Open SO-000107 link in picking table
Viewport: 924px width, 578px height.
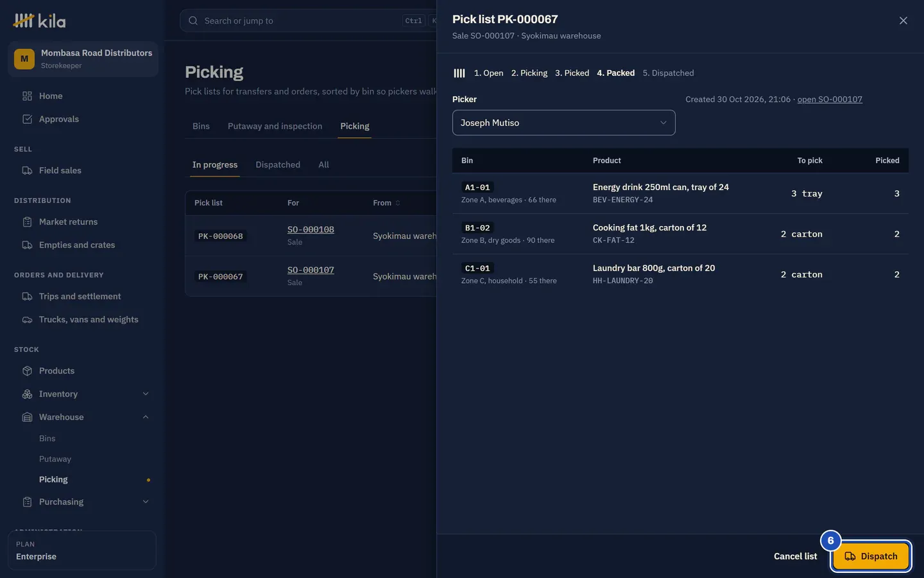tap(311, 270)
